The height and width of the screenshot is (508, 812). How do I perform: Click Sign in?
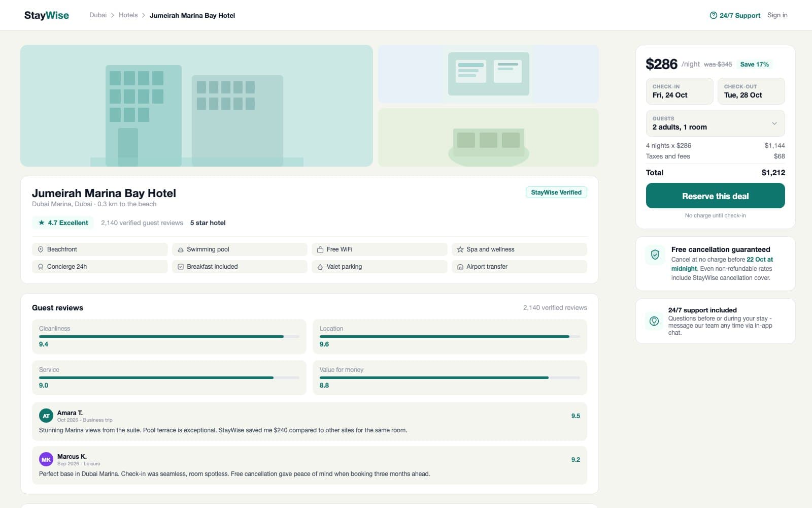click(x=777, y=15)
